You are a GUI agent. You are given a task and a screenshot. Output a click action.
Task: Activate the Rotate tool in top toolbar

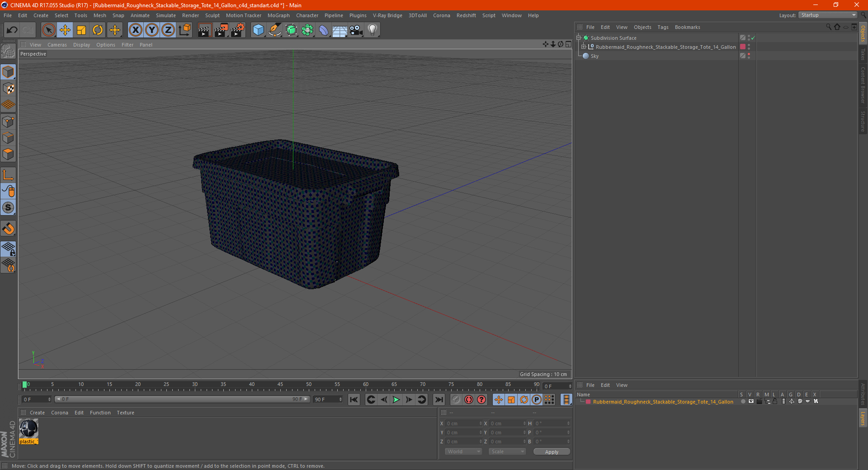pyautogui.click(x=98, y=30)
